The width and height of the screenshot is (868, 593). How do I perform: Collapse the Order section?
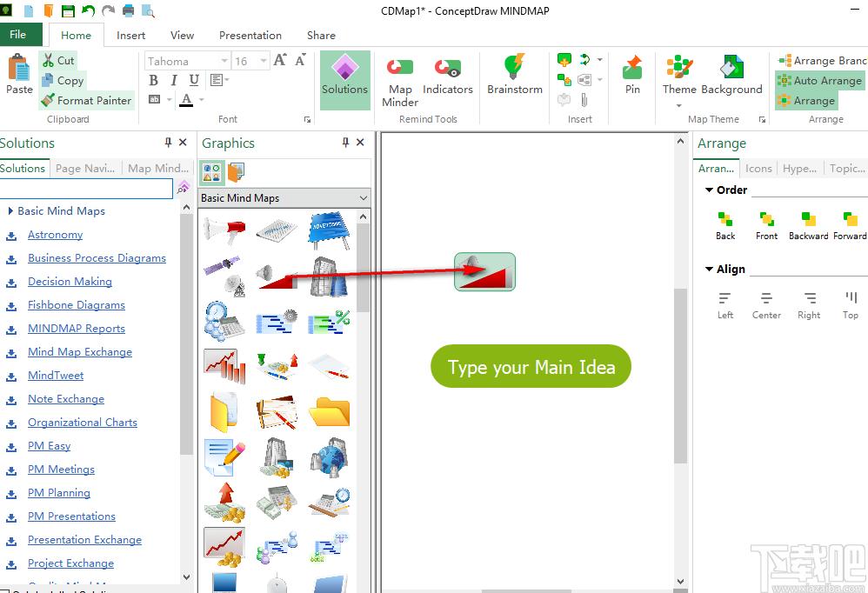(709, 190)
